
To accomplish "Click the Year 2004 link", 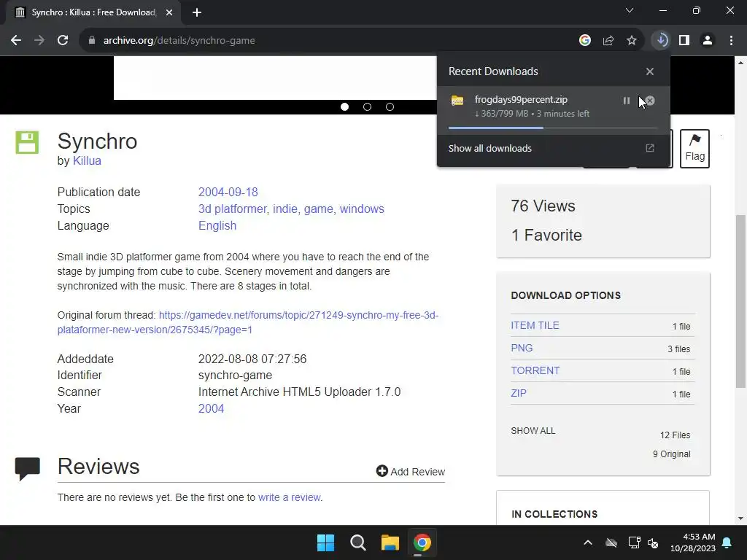I will coord(211,408).
